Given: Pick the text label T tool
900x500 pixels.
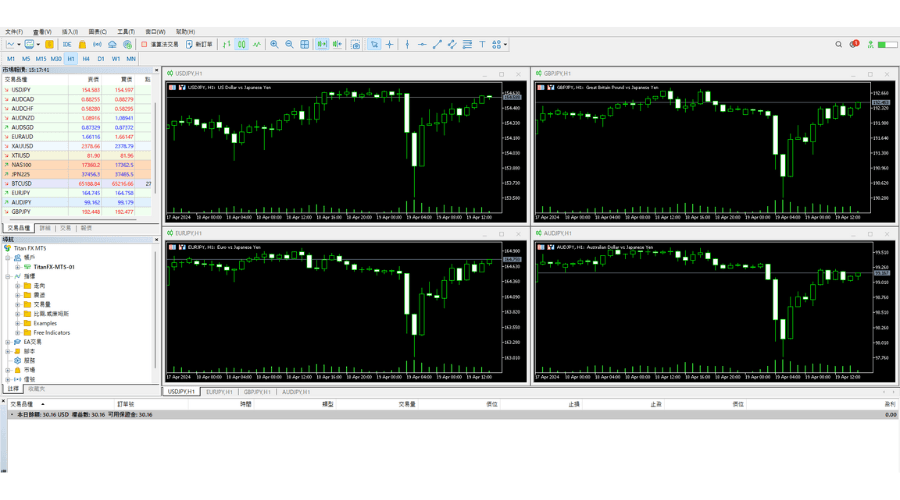Looking at the screenshot, I should (x=482, y=44).
